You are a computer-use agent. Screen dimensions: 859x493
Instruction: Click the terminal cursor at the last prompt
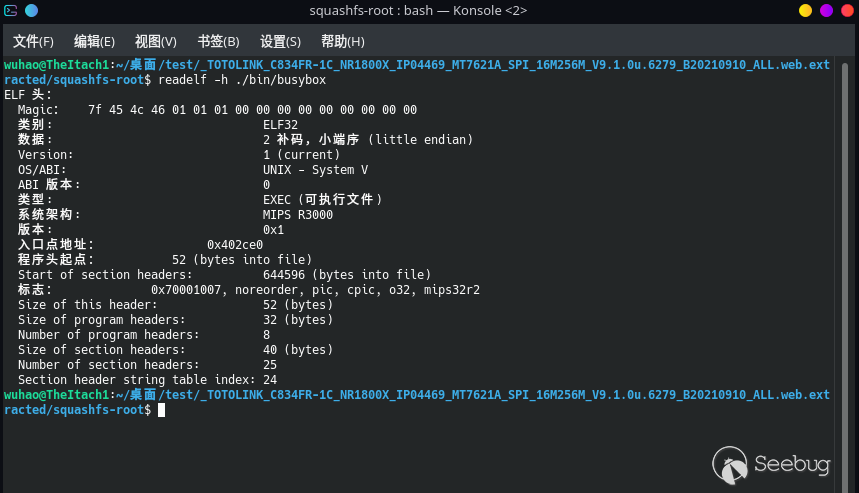(x=161, y=410)
